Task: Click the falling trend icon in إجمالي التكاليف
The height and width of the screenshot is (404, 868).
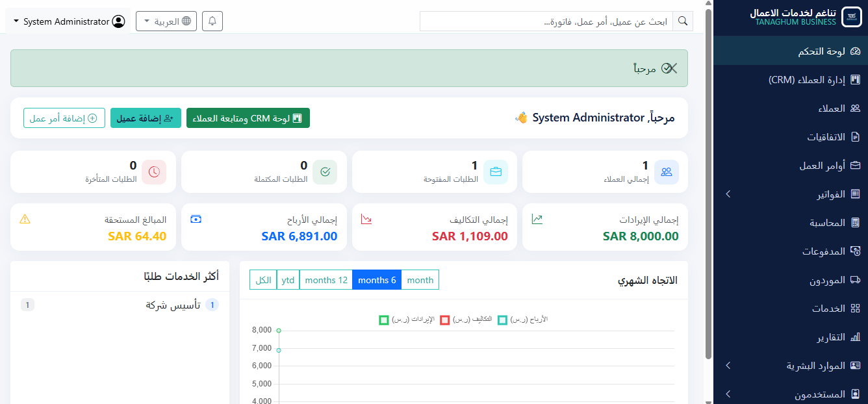Action: (x=366, y=219)
